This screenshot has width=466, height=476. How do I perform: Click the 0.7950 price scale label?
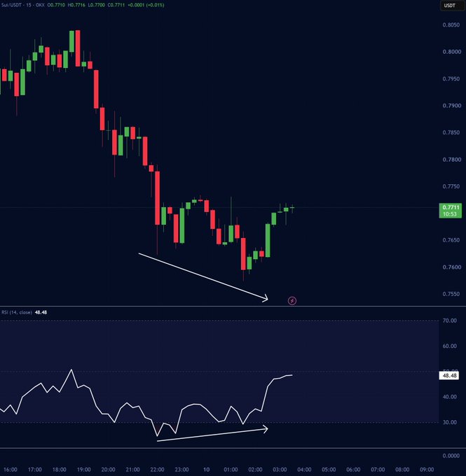tap(451, 79)
